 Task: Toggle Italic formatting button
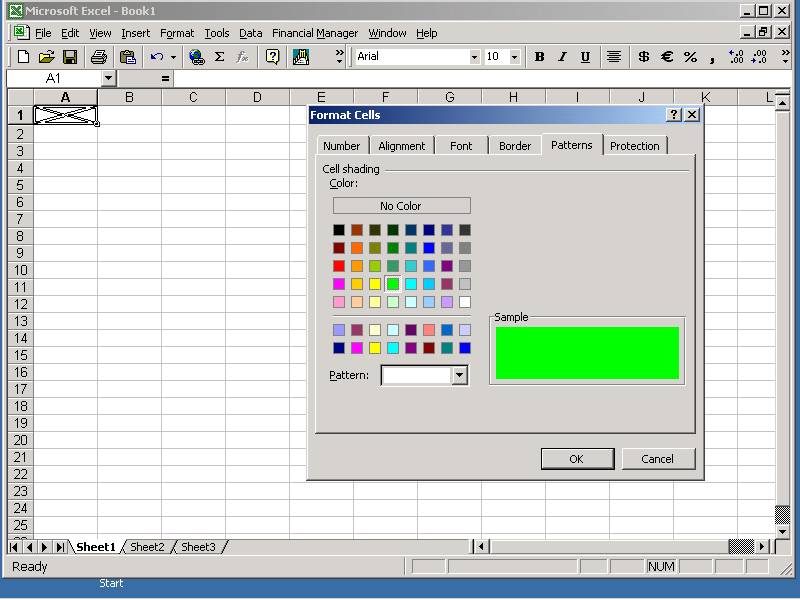point(562,57)
